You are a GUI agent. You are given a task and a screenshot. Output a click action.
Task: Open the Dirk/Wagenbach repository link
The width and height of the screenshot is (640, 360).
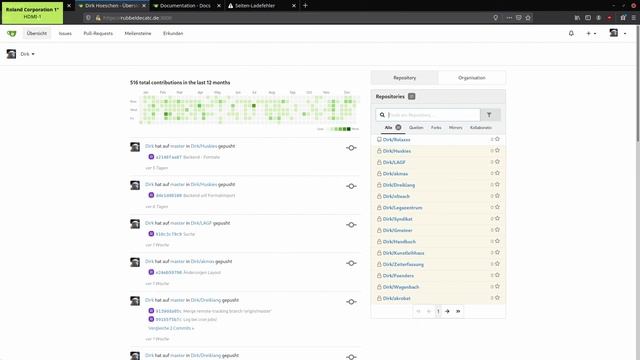[x=401, y=287]
